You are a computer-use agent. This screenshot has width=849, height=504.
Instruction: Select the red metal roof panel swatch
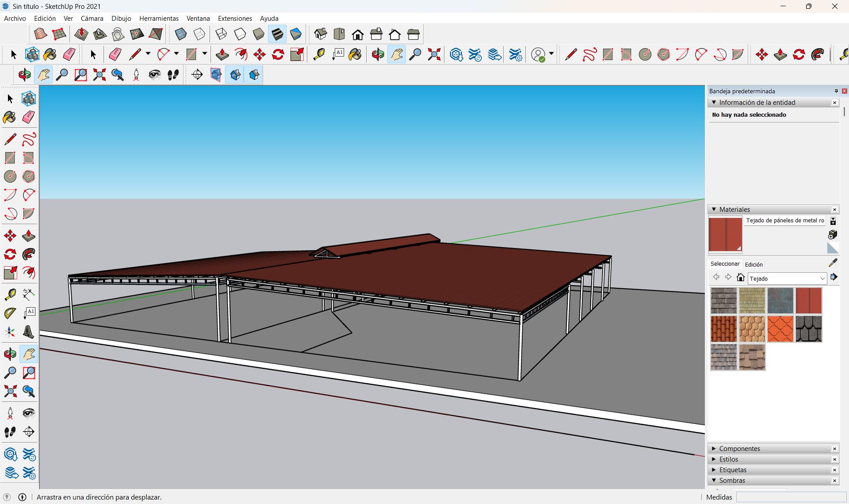[808, 301]
